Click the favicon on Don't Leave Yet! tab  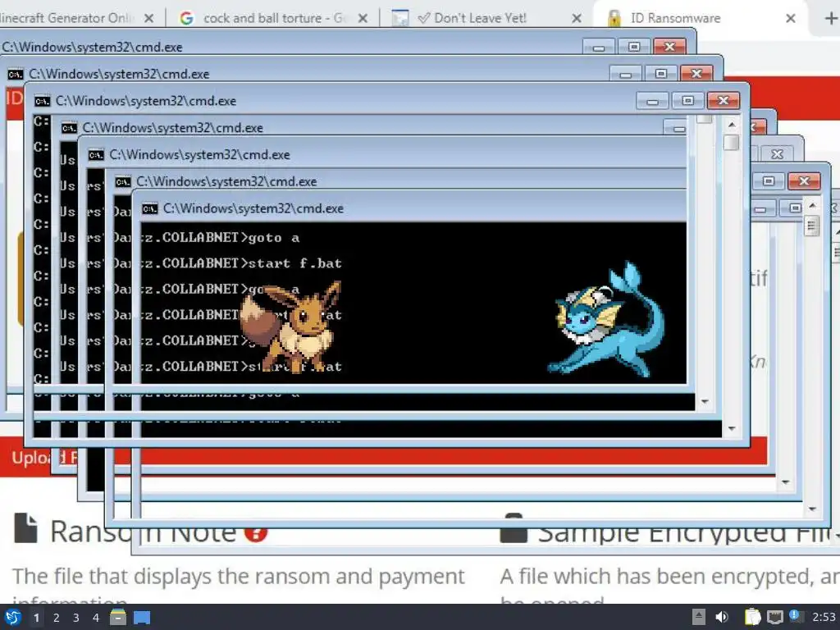[399, 18]
